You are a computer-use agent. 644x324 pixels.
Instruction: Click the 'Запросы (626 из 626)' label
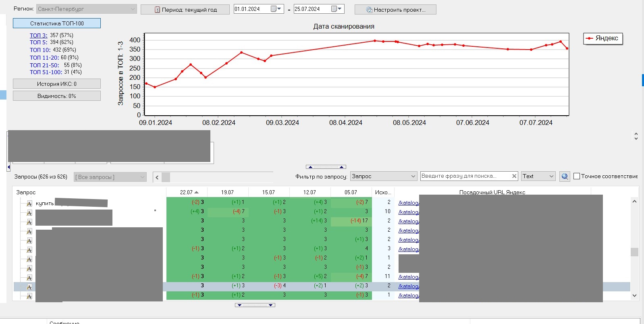coord(41,177)
